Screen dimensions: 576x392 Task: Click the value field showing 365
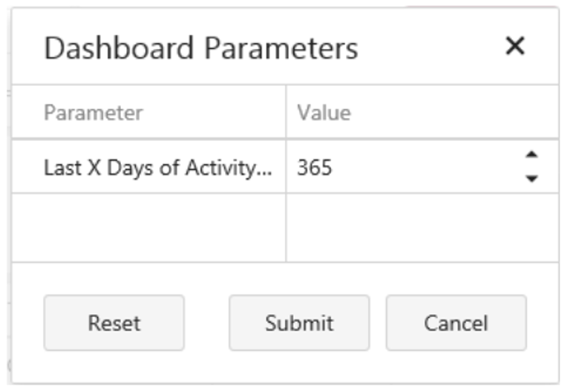(x=401, y=168)
